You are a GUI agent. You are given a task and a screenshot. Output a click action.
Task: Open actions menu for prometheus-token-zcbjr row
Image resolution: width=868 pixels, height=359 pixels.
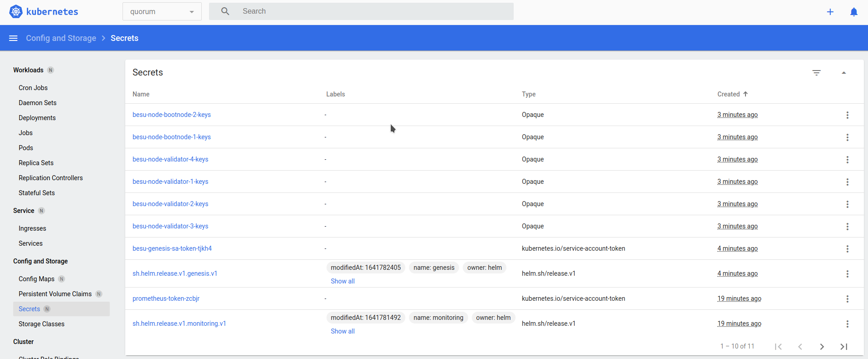(847, 299)
